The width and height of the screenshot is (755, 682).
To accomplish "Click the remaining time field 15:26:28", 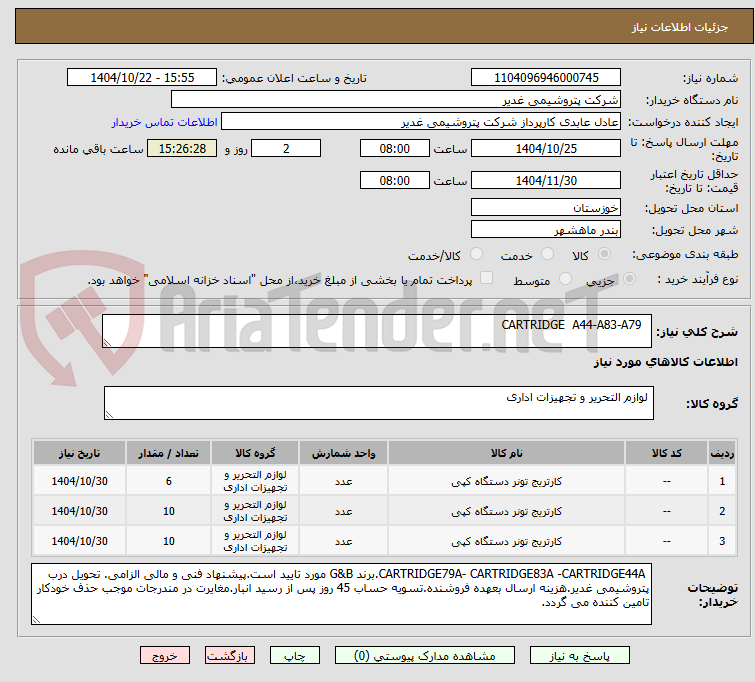I will pos(182,148).
